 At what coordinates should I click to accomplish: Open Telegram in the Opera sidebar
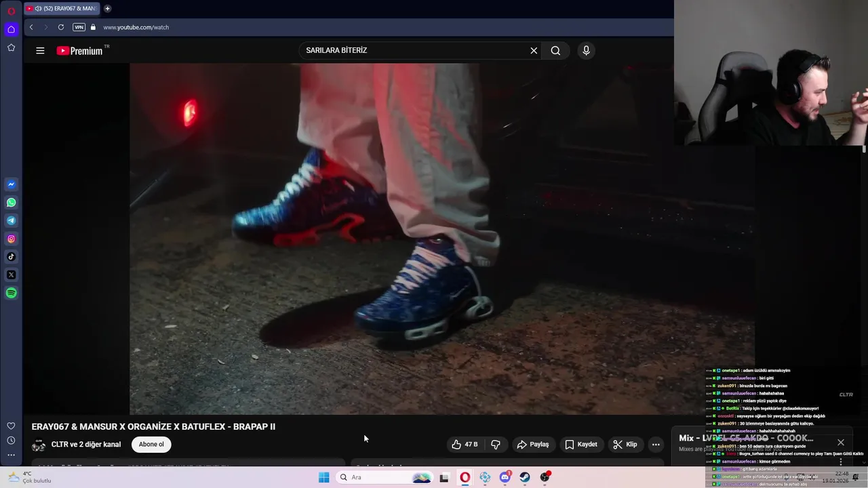(11, 220)
